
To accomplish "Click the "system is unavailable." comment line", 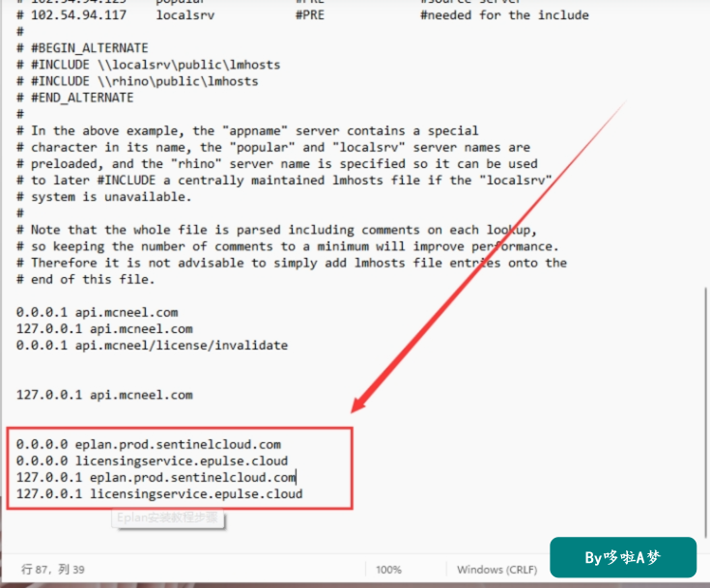I will 104,197.
